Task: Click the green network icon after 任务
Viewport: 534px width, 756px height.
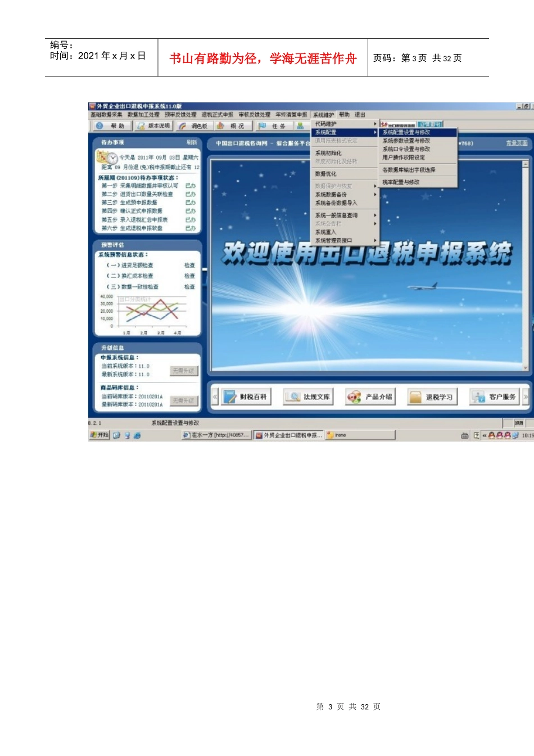Action: point(300,126)
